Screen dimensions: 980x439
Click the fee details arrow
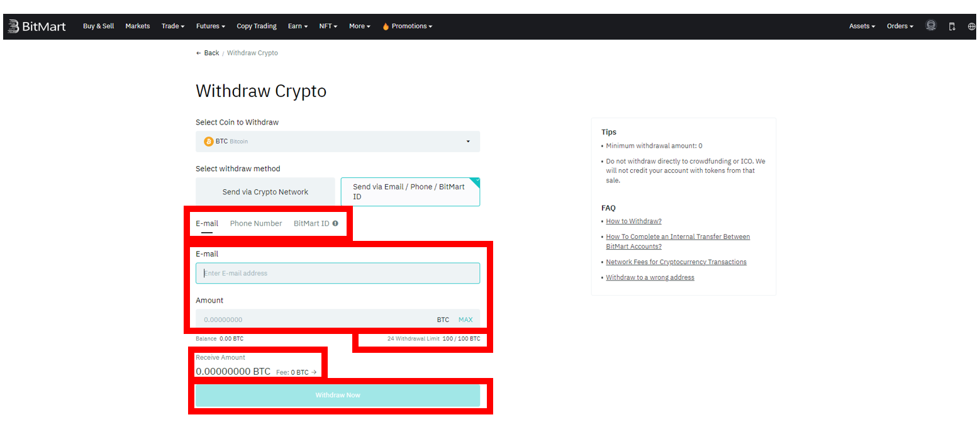click(x=314, y=372)
